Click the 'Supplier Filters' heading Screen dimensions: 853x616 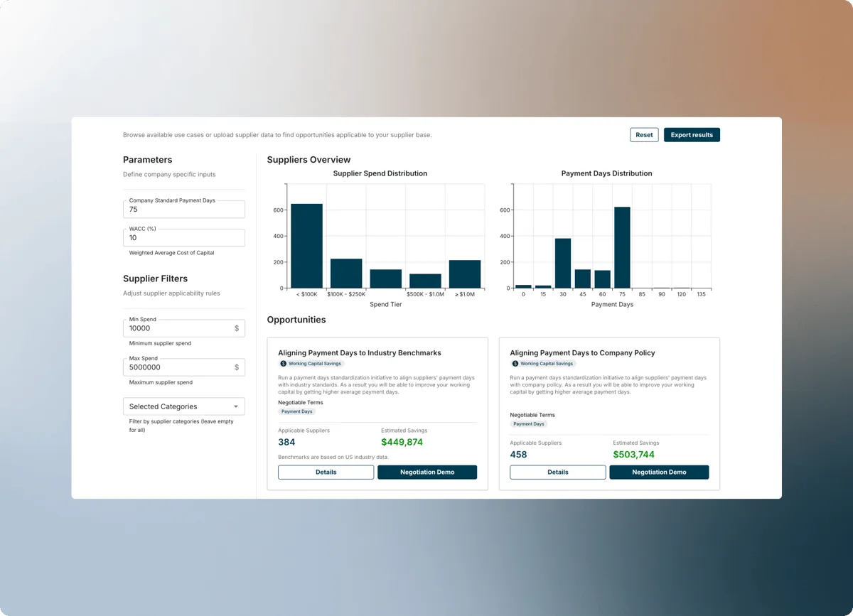coord(155,279)
